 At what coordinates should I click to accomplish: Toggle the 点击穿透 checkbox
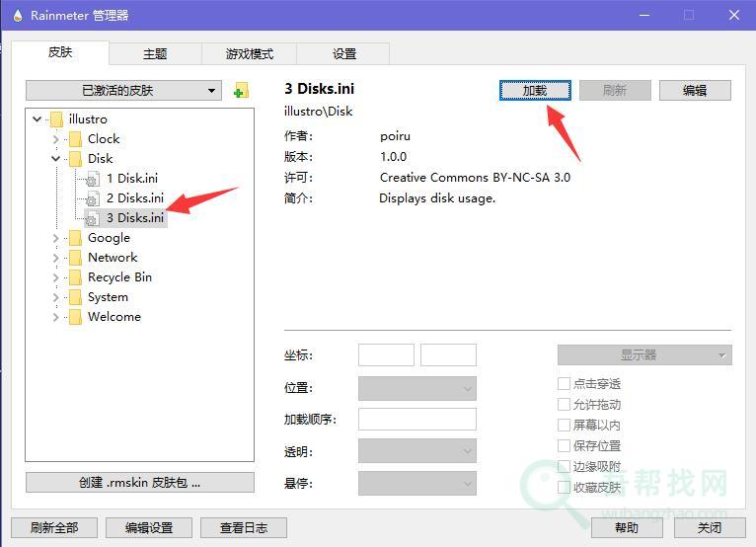[x=564, y=384]
